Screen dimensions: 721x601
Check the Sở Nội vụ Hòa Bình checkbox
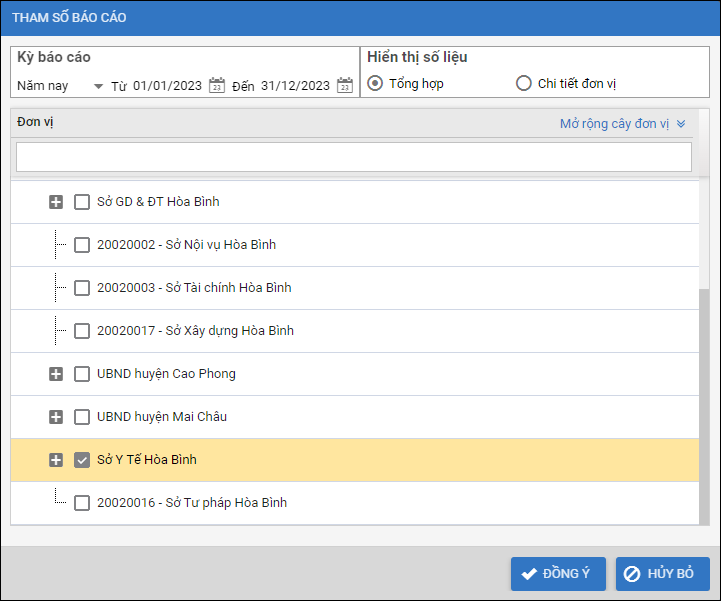click(82, 245)
